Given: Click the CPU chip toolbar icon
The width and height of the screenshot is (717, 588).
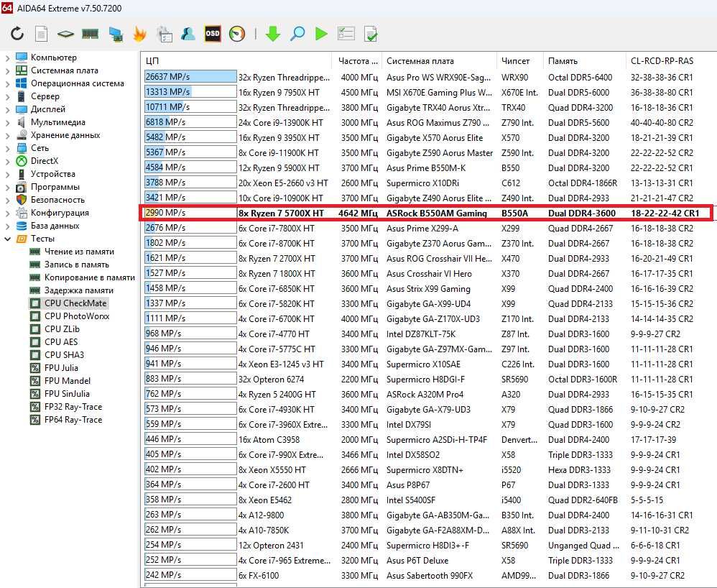Looking at the screenshot, I should click(x=66, y=34).
